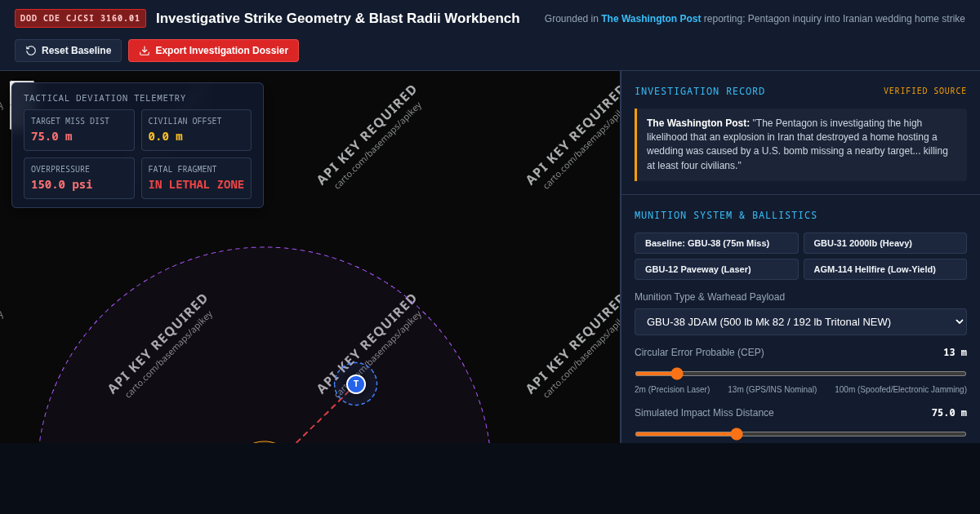The height and width of the screenshot is (514, 980).
Task: Click the INVESTIGATION RECORD heading
Action: (700, 91)
